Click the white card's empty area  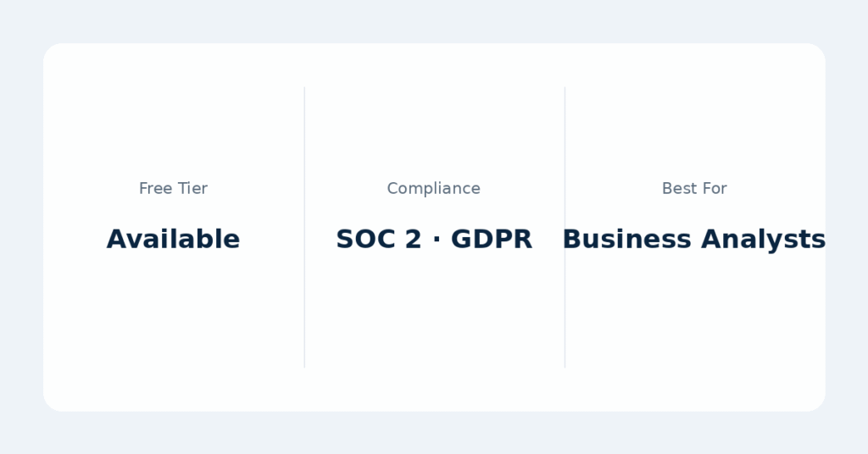(434, 339)
